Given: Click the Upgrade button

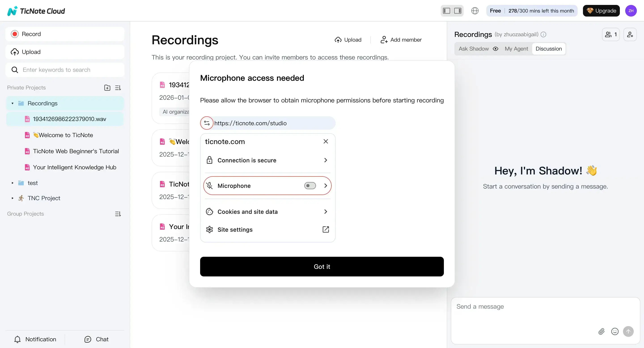Looking at the screenshot, I should point(601,11).
